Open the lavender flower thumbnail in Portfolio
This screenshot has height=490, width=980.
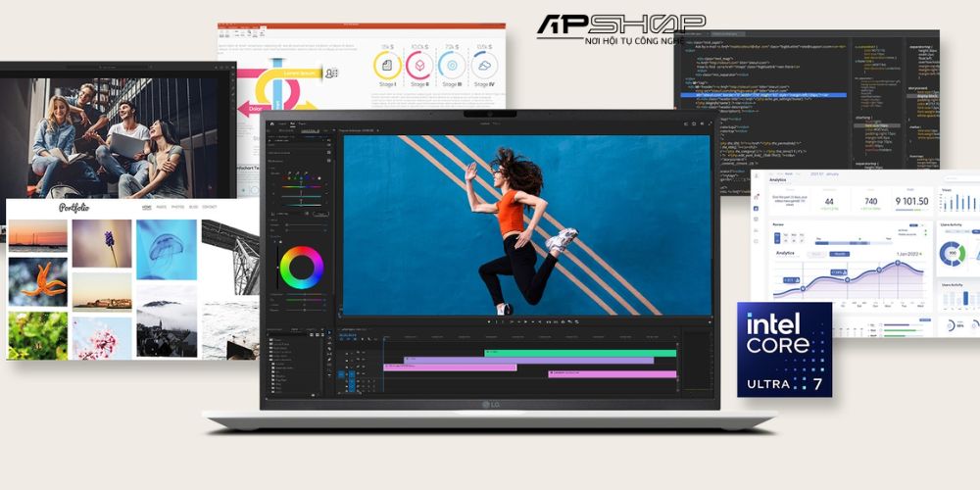(102, 244)
